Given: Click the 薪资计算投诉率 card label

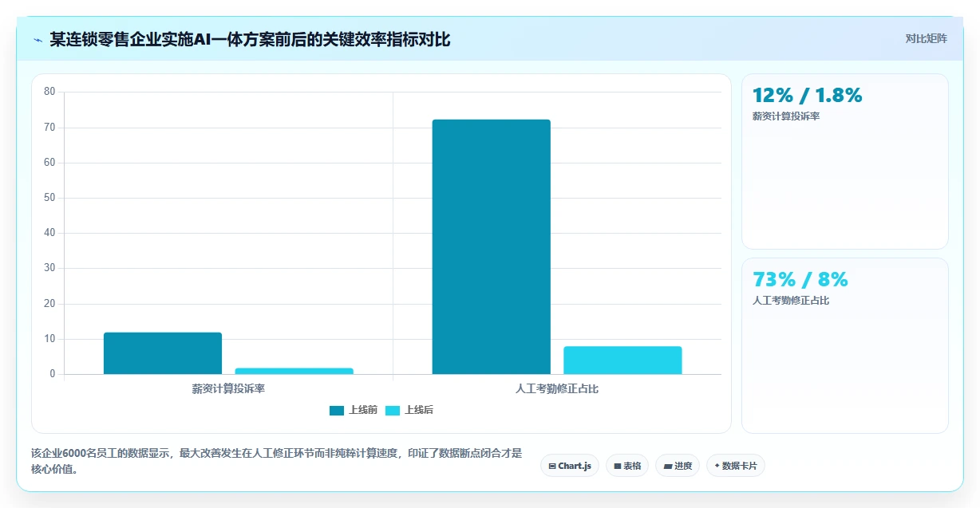Looking at the screenshot, I should [x=786, y=116].
